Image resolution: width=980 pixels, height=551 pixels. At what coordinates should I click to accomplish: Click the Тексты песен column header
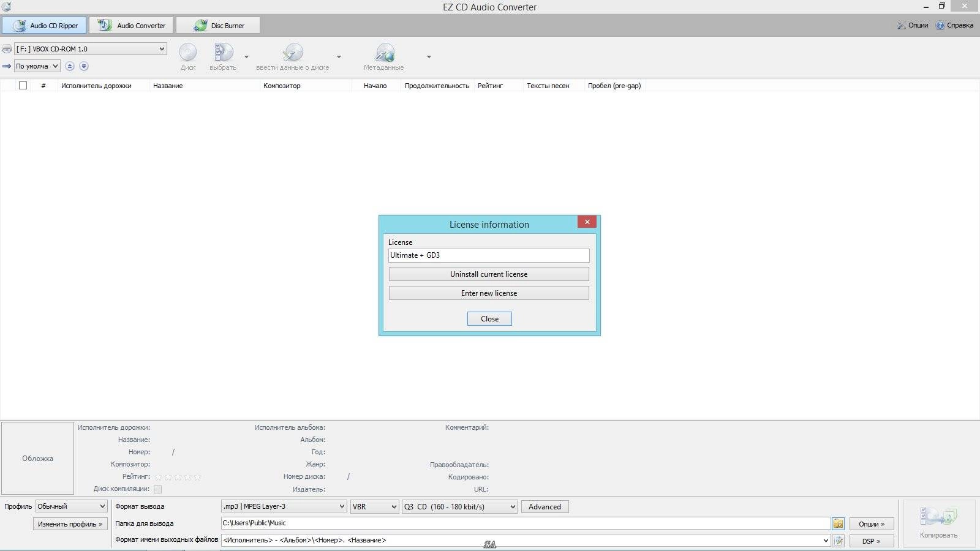(x=554, y=86)
